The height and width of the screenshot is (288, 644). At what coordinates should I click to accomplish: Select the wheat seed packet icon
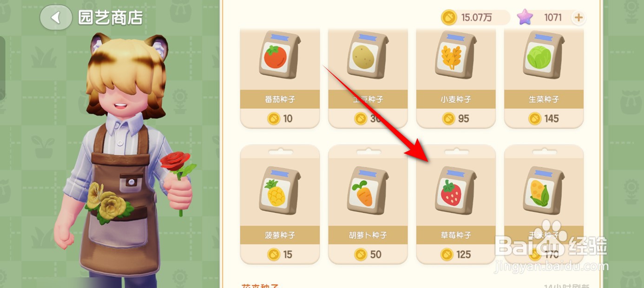pos(456,55)
